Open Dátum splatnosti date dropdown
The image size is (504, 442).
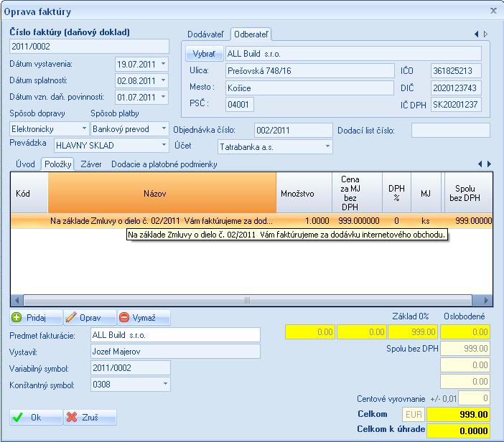(x=163, y=80)
